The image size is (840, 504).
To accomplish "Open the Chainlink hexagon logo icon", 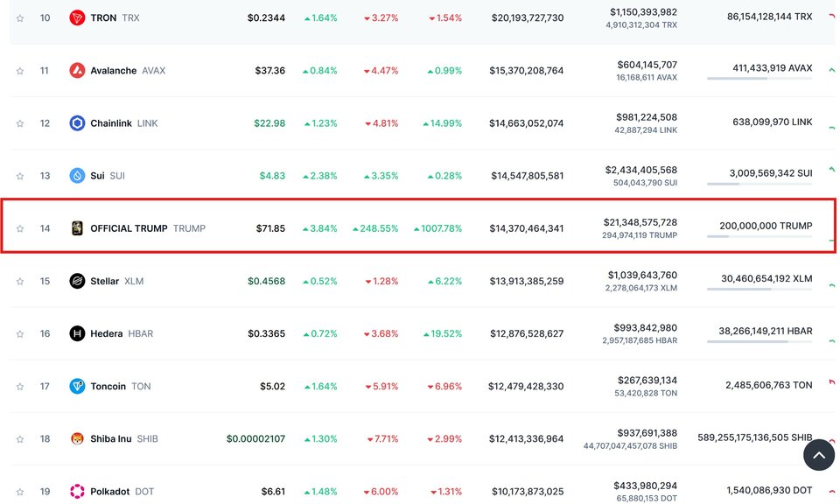I will [x=77, y=123].
